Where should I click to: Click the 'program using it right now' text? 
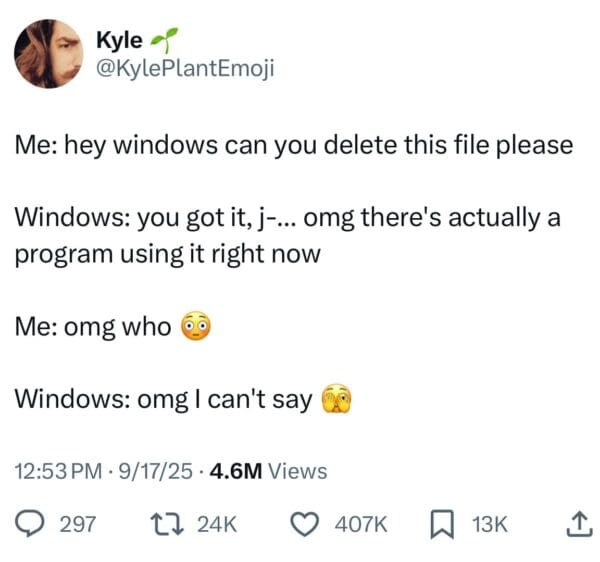click(168, 254)
